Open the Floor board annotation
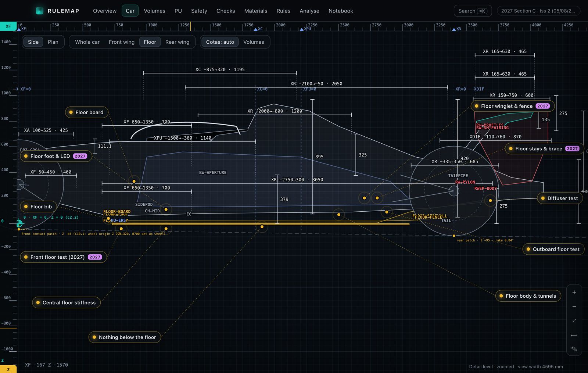Screen dimensions: 588x373 [x=87, y=112]
